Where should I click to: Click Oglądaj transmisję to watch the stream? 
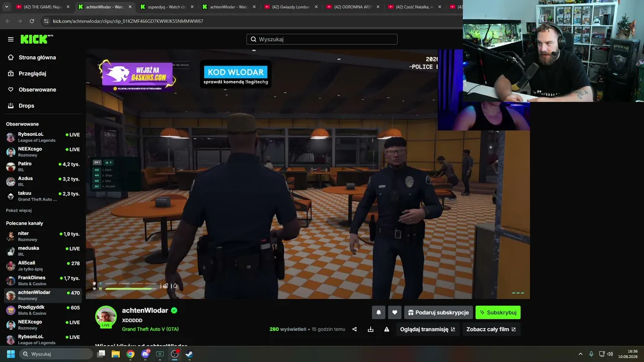pos(428,329)
